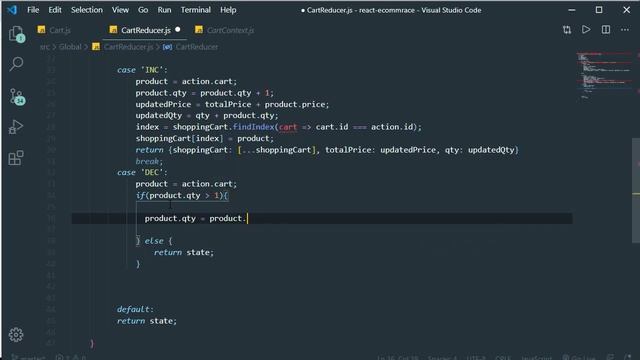The image size is (640, 360).
Task: Click the Split Editor Right icon
Action: tap(606, 30)
